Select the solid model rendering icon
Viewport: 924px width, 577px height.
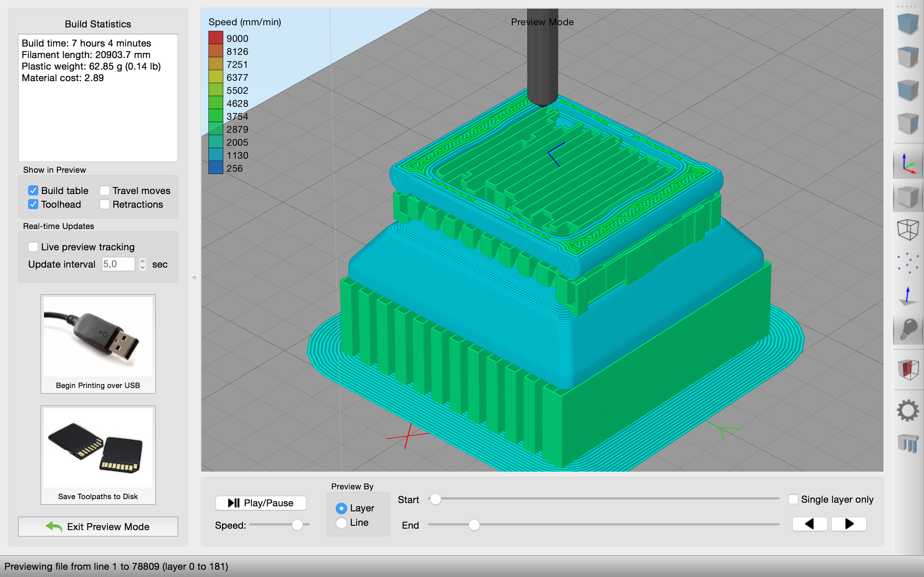[x=908, y=197]
